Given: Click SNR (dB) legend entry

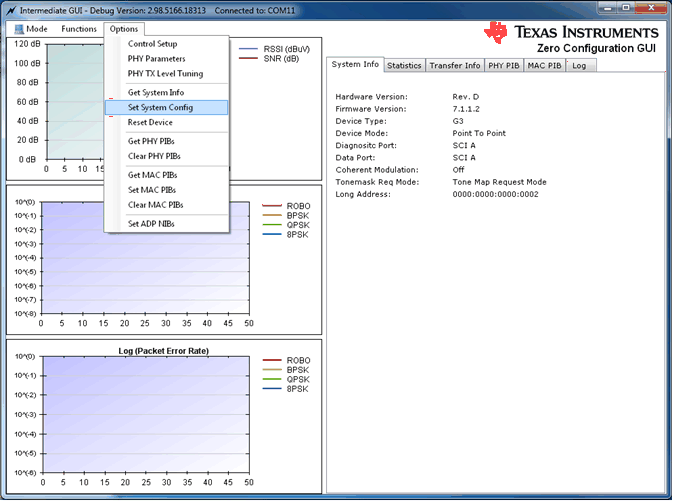Looking at the screenshot, I should [269, 58].
